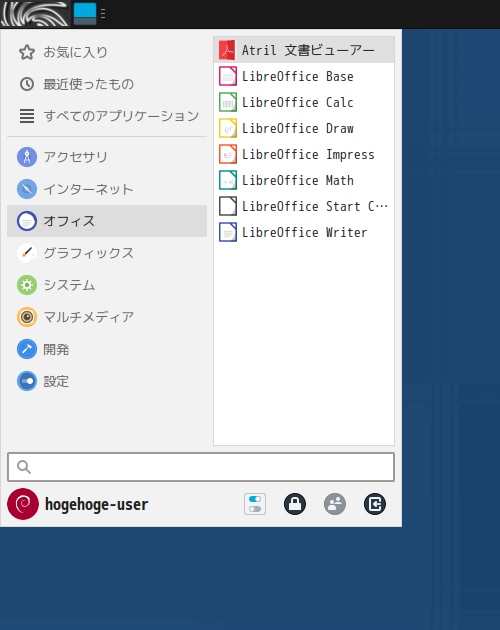Choose the グラフィックス category
Image resolution: width=500 pixels, height=630 pixels.
click(x=107, y=253)
